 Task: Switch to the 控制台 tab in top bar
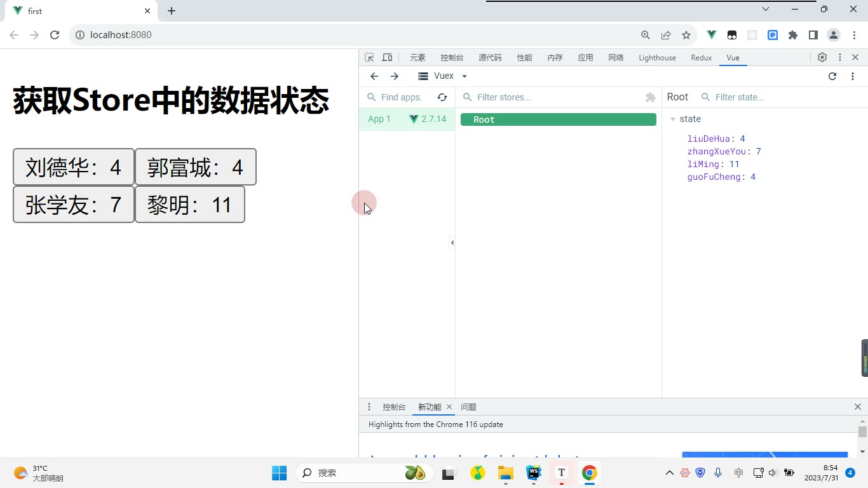click(x=452, y=57)
